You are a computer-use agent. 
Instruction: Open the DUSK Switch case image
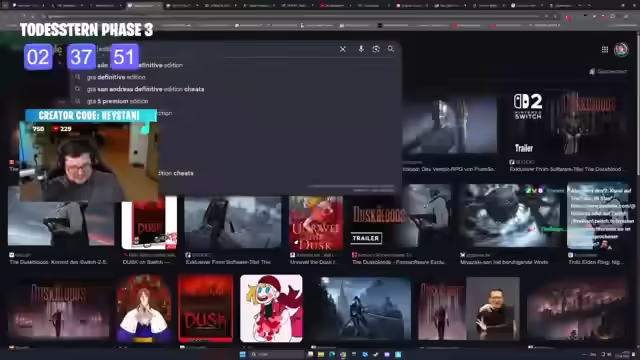(x=149, y=223)
